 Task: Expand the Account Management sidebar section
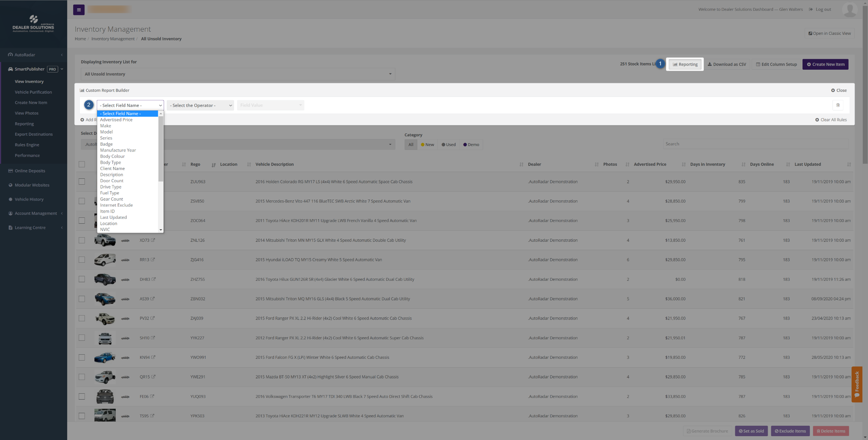click(x=33, y=213)
